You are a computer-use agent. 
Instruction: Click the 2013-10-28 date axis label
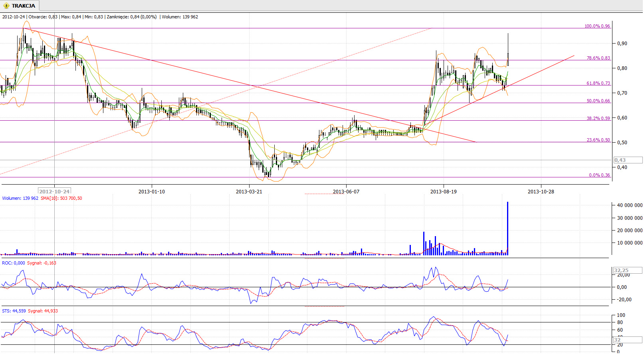[x=541, y=192]
